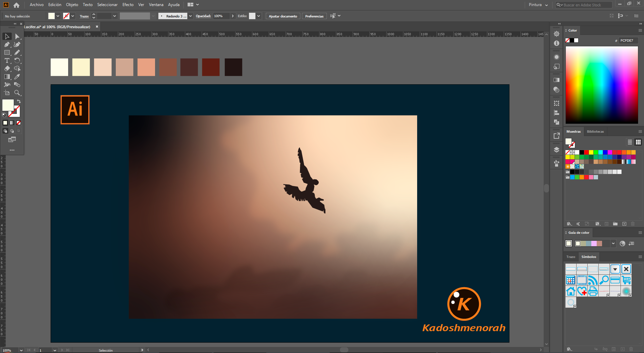Swap fill and stroke arrows

[19, 101]
